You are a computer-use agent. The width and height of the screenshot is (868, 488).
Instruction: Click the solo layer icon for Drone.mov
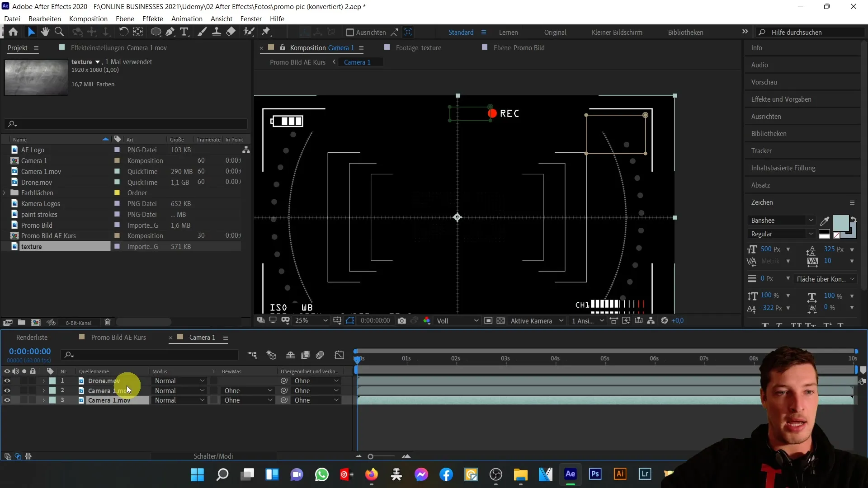point(24,381)
